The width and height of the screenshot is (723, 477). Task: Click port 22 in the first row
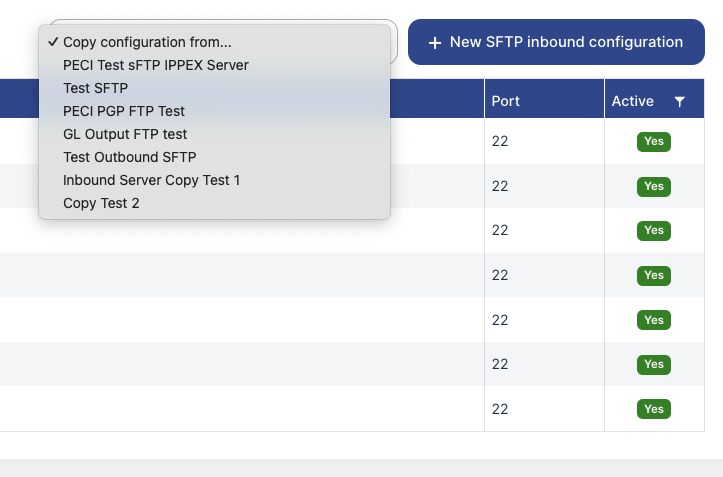coord(501,142)
